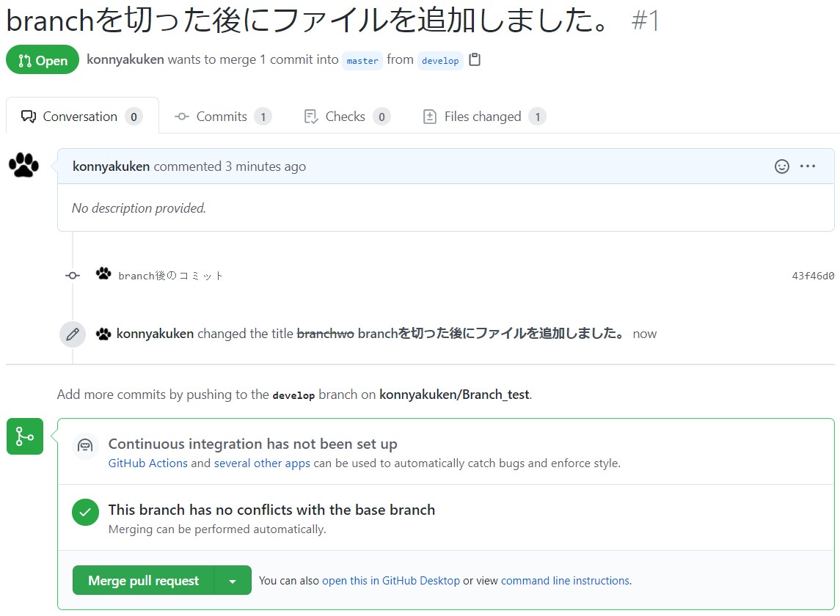Click 'This branch has no conflicts' heading

[271, 510]
